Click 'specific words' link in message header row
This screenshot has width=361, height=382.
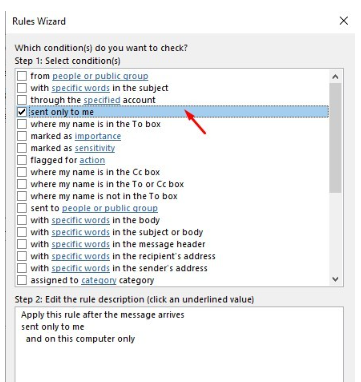point(80,244)
